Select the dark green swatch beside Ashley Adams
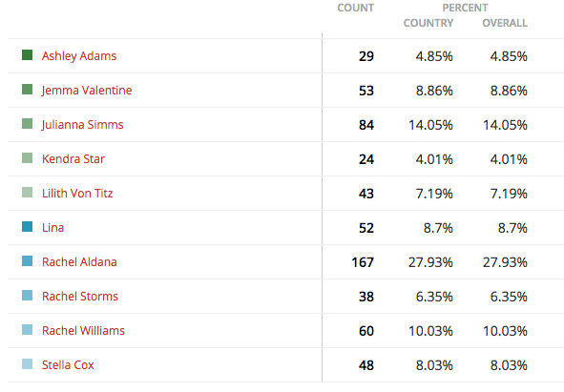The image size is (564, 392). [x=28, y=55]
